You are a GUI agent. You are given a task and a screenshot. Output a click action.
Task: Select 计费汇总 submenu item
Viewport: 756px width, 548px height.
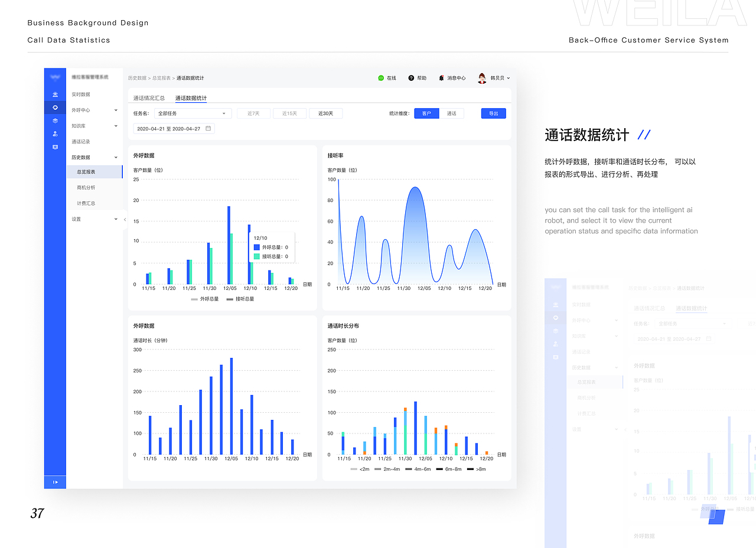coord(86,203)
